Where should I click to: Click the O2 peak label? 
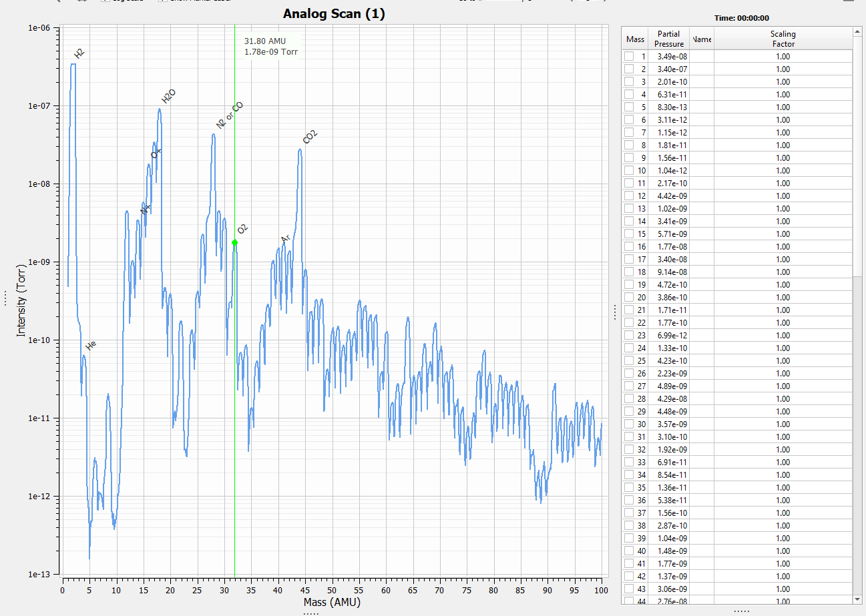point(242,229)
